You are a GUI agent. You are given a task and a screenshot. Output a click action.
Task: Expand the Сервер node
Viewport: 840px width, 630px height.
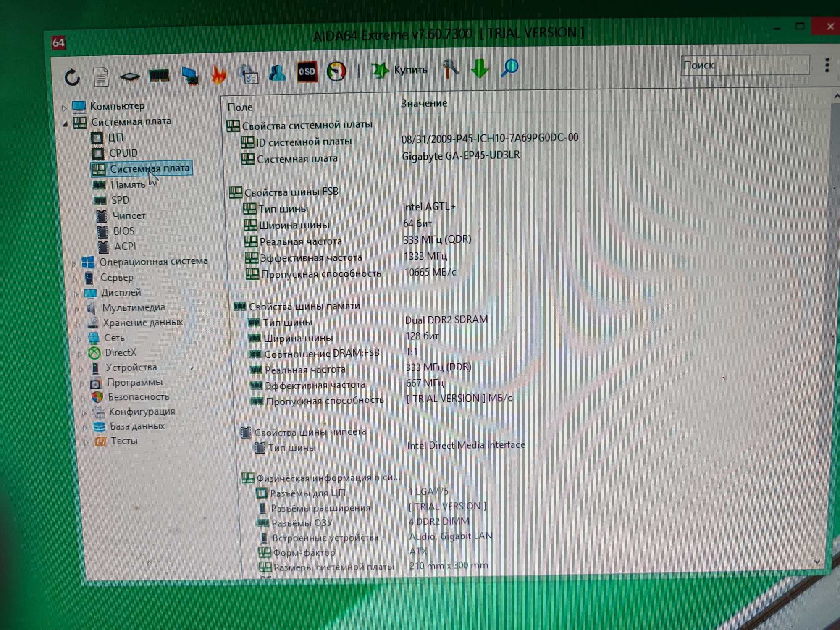[75, 279]
